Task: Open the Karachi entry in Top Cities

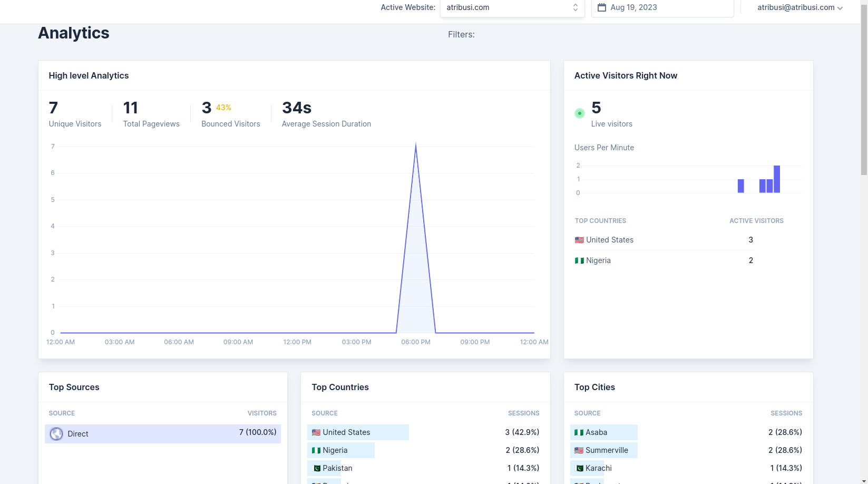Action: tap(599, 468)
